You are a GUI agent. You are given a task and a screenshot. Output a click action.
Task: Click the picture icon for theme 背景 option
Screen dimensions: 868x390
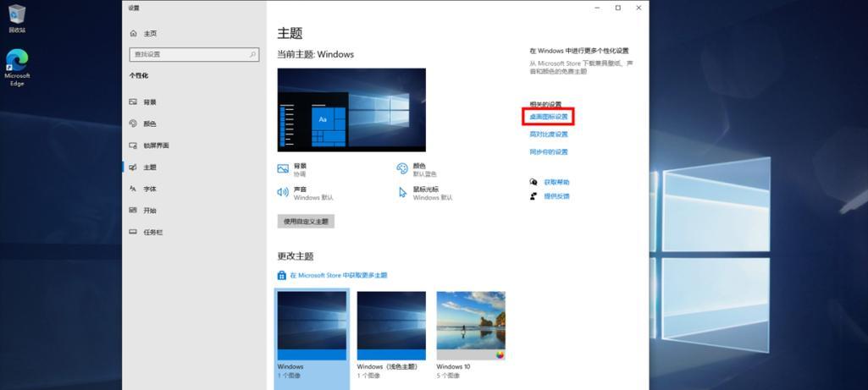[283, 168]
